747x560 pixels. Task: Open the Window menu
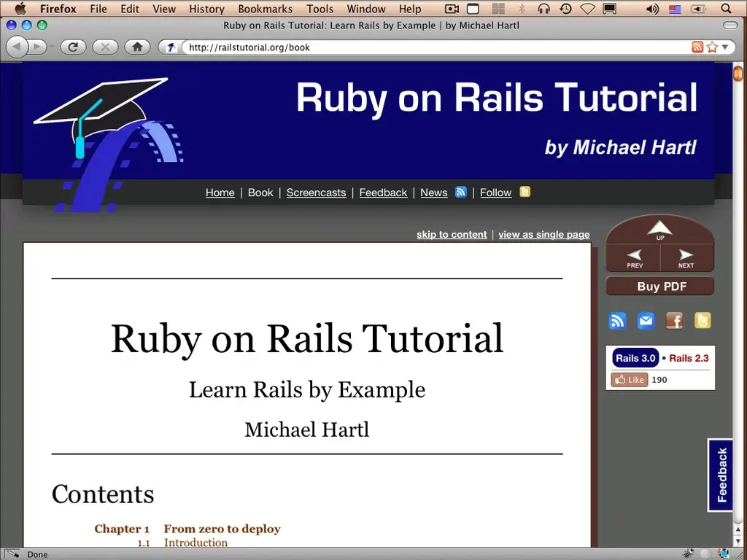point(366,9)
